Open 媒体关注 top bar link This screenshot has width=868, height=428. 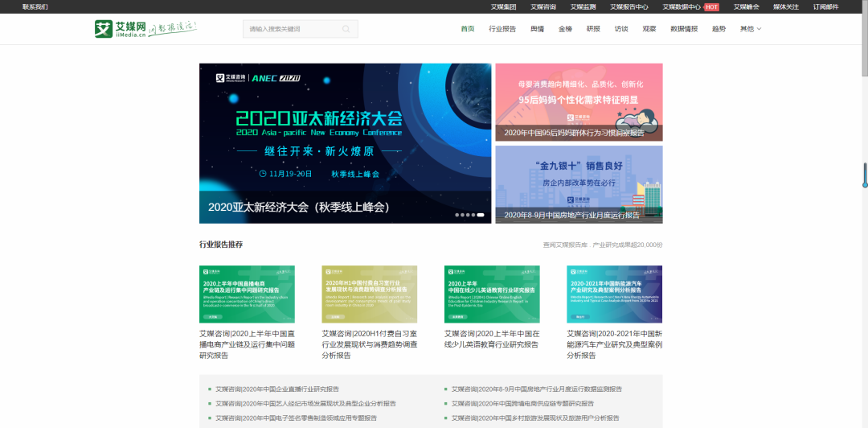[x=786, y=6]
